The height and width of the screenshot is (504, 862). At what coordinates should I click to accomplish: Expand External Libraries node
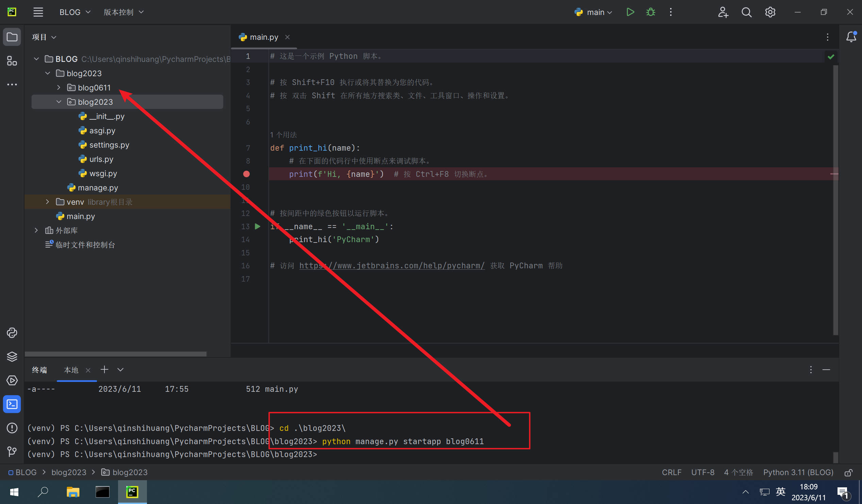(x=36, y=231)
